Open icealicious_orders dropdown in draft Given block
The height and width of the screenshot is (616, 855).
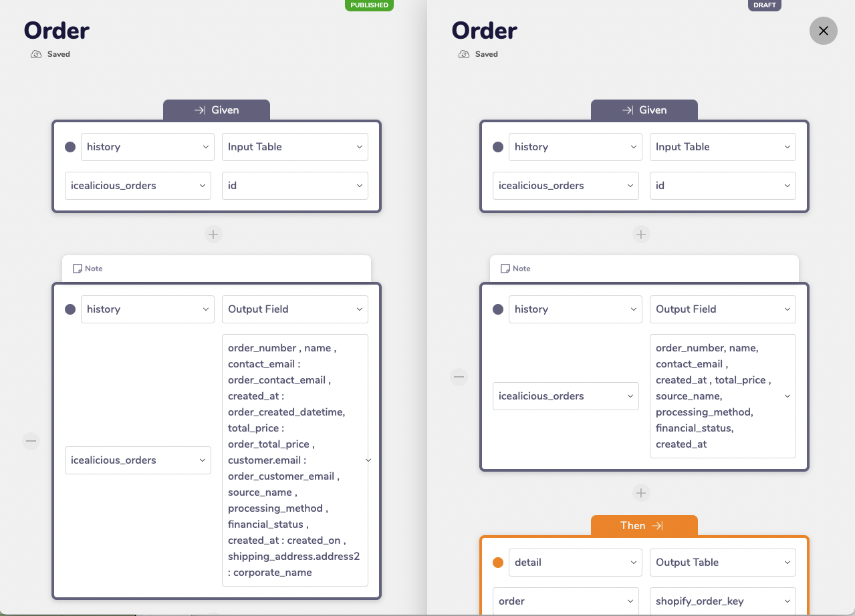coord(566,186)
